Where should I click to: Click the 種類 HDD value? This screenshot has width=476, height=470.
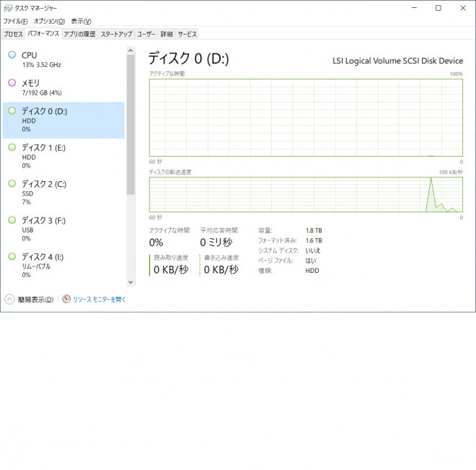[x=312, y=271]
